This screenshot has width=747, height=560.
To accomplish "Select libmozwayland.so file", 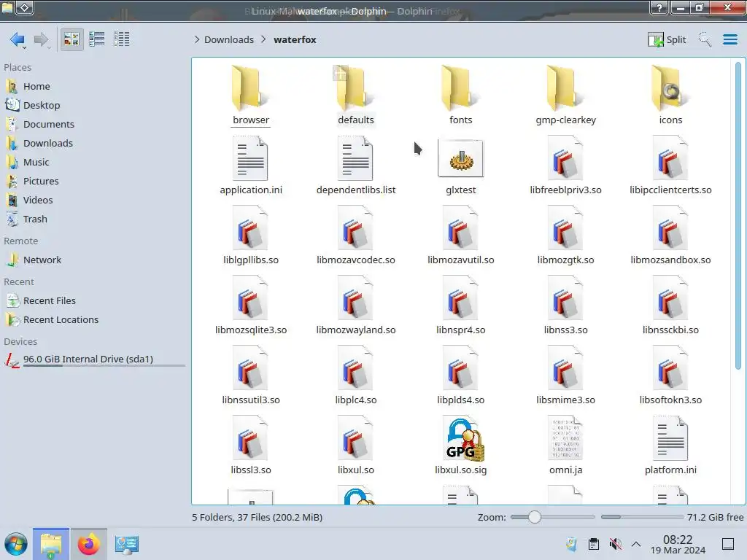I will coord(356,306).
